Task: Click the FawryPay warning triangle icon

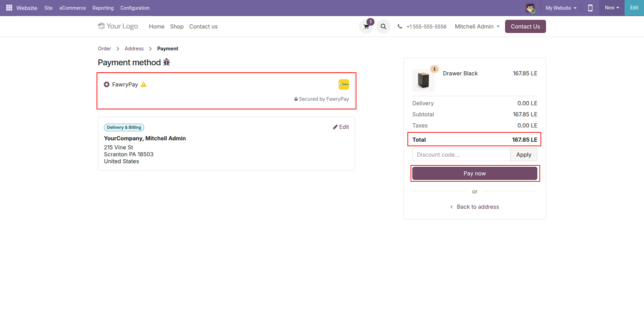Action: click(144, 84)
